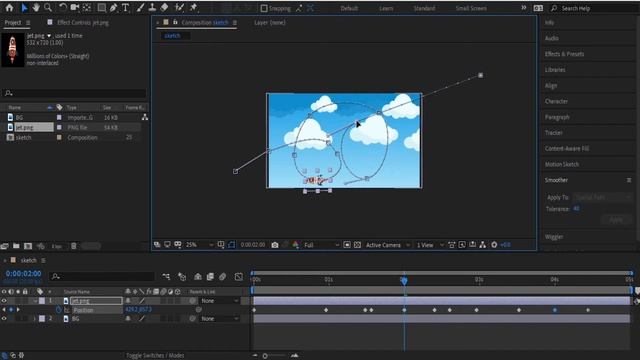Collapse the jet.png layer properties

(x=35, y=301)
